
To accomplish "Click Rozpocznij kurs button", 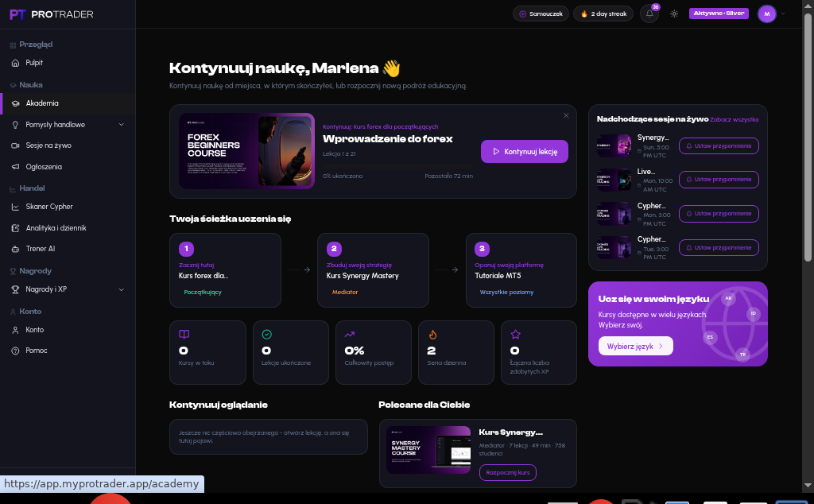I will 508,473.
